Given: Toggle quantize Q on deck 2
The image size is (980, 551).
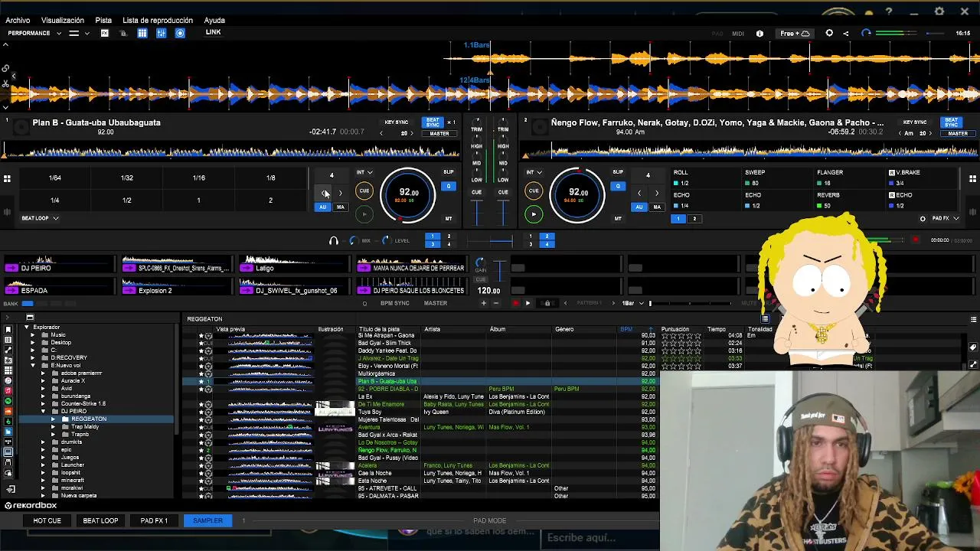Looking at the screenshot, I should [x=618, y=186].
